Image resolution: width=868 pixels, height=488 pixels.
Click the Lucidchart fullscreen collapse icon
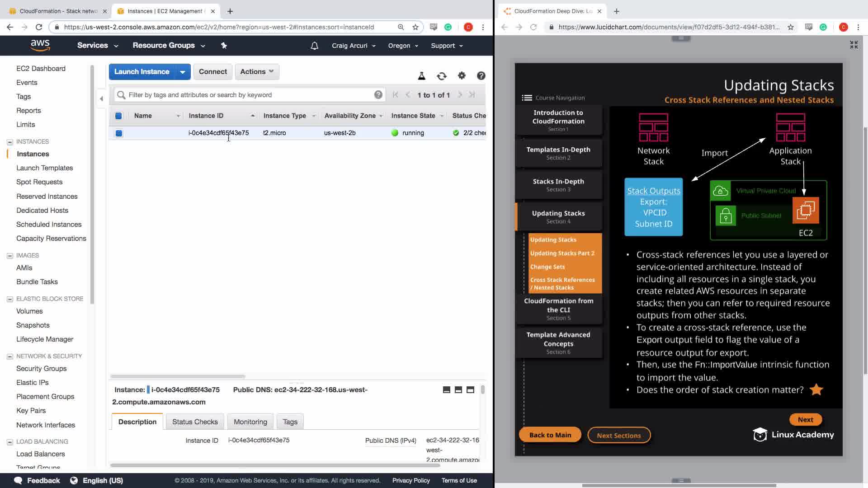(854, 44)
